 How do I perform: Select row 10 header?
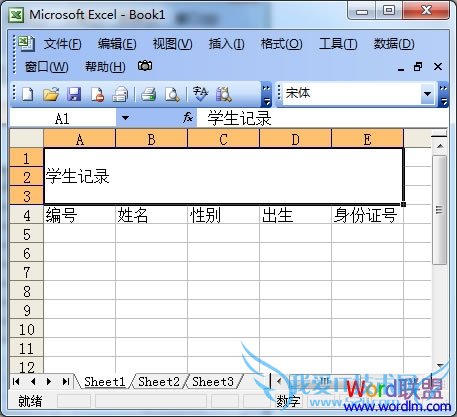tap(27, 329)
